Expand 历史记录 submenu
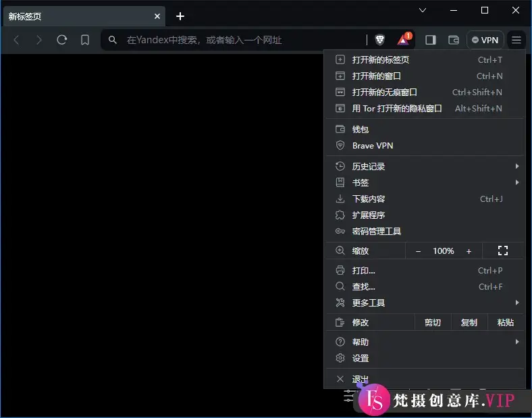 coord(425,166)
